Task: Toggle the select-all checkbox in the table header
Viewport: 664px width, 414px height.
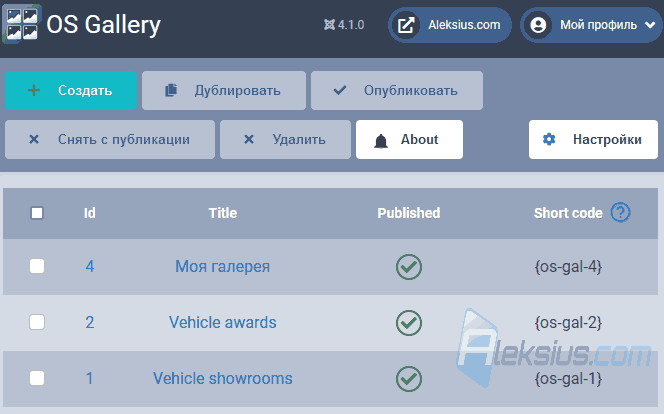Action: pos(37,213)
